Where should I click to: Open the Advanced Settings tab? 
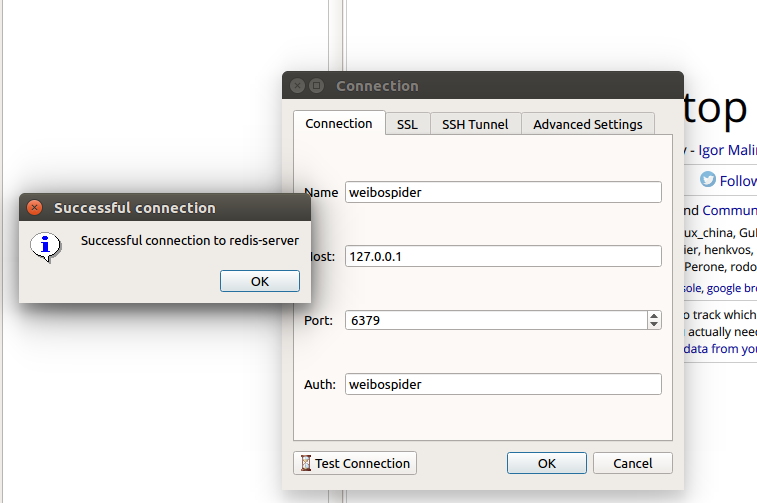pyautogui.click(x=588, y=124)
